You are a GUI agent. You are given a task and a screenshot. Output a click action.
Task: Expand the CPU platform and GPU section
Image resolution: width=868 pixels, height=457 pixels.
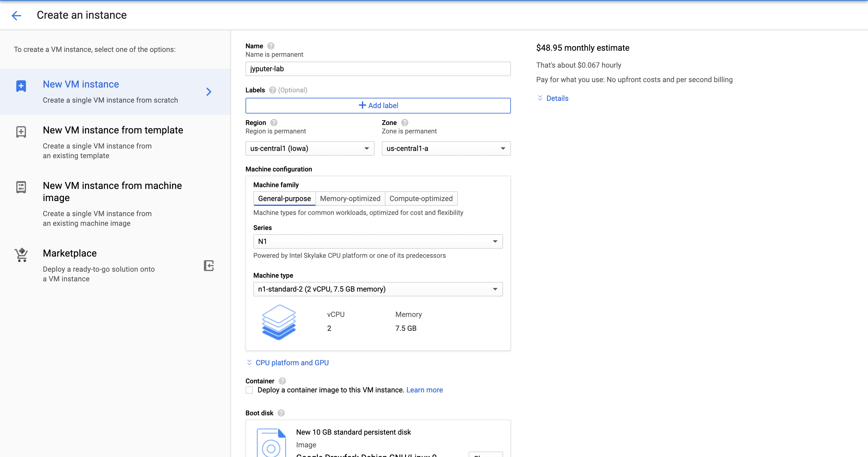click(x=292, y=363)
